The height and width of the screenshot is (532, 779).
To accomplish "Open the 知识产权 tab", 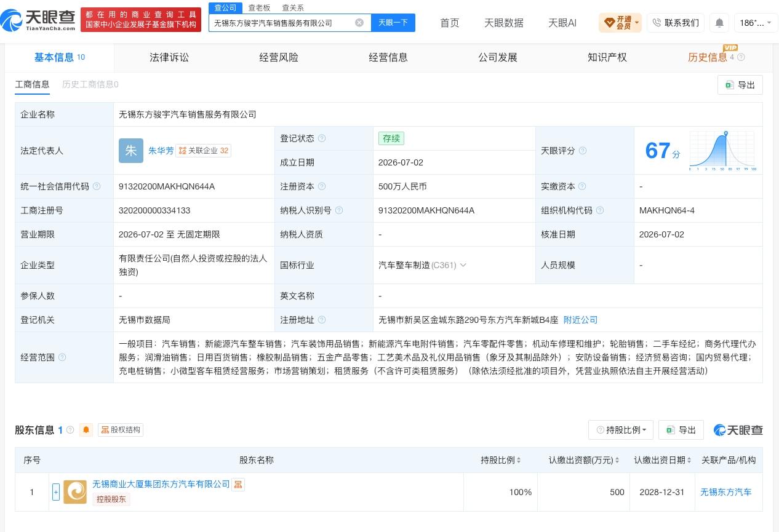I will click(x=607, y=57).
